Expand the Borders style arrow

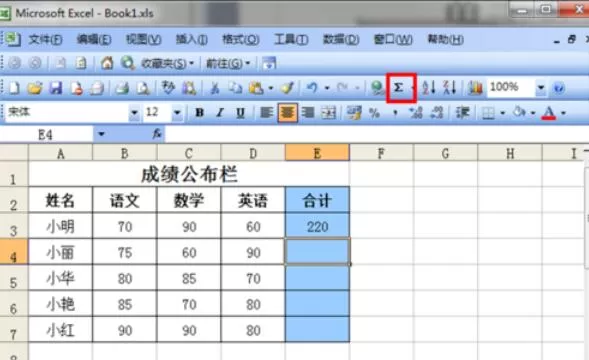coord(503,113)
